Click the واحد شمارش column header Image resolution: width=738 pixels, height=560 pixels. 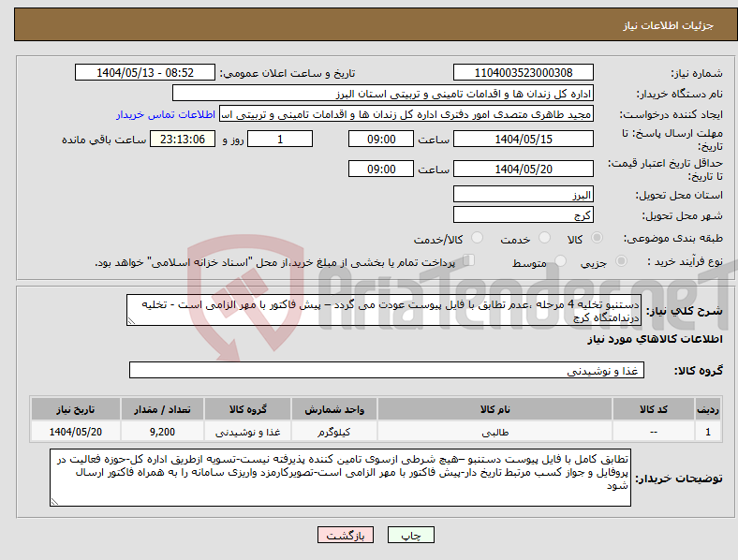click(x=334, y=409)
